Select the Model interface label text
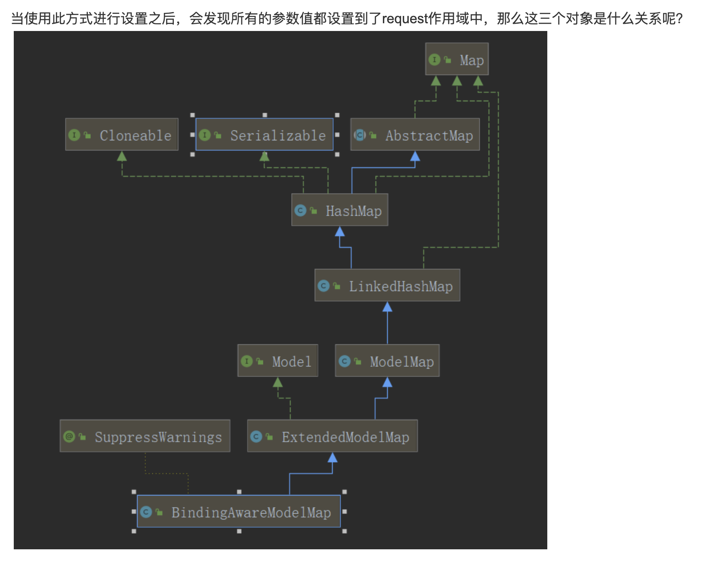This screenshot has width=728, height=576. coord(292,362)
